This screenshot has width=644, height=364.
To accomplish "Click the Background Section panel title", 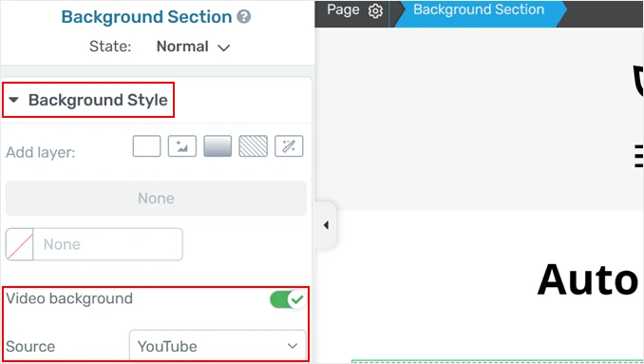I will (x=146, y=17).
